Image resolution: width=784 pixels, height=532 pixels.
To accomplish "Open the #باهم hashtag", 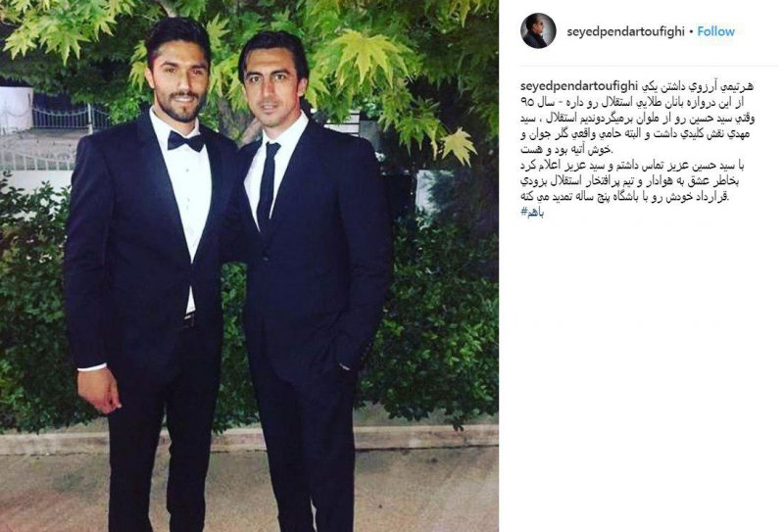I will pos(532,213).
